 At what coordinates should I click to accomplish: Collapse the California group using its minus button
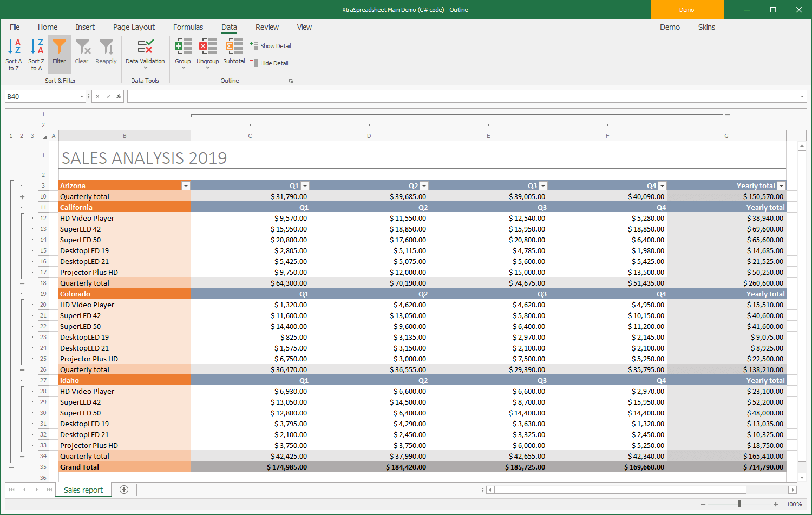(x=22, y=283)
